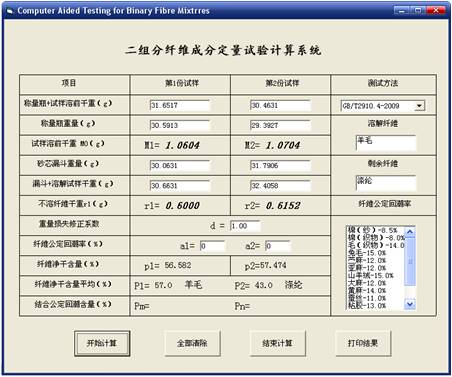452x377 pixels.
Task: Click the 打印结果 button
Action: click(x=363, y=343)
